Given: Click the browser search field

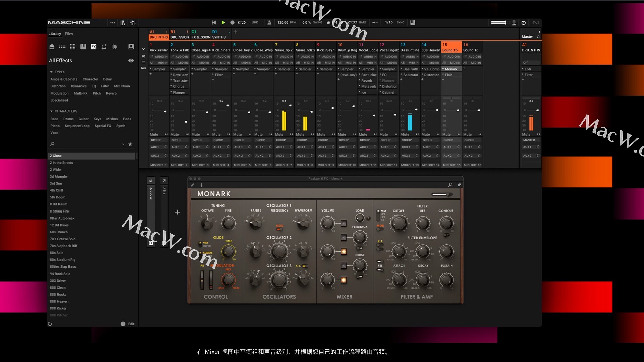Looking at the screenshot, I should coord(87,144).
